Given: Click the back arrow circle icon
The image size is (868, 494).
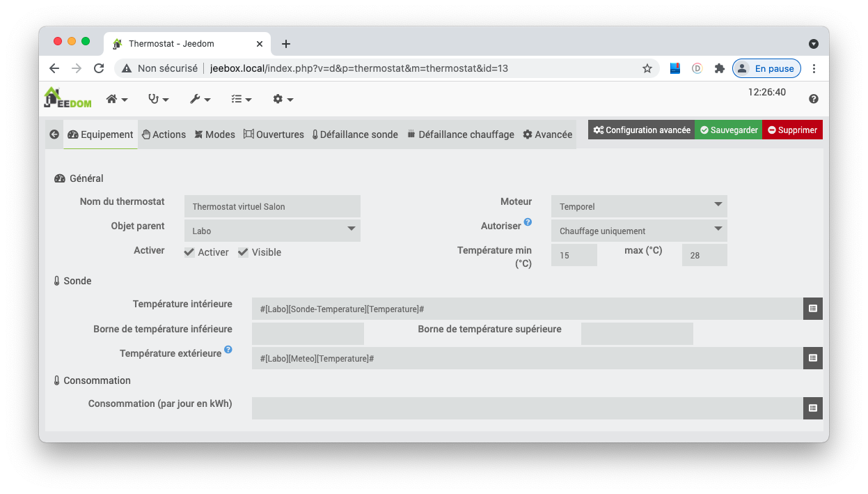Looking at the screenshot, I should (54, 134).
